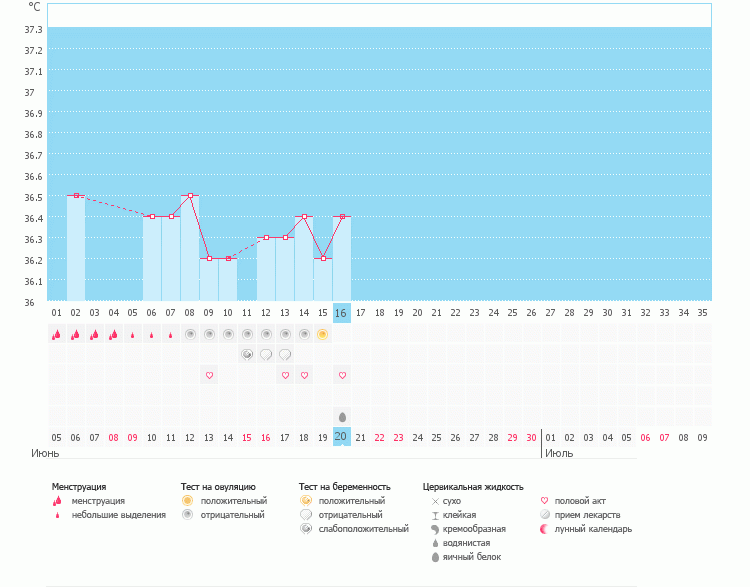Image resolution: width=750 pixels, height=587 pixels.
Task: Click the egg white fluid icon on day 16
Action: click(342, 416)
